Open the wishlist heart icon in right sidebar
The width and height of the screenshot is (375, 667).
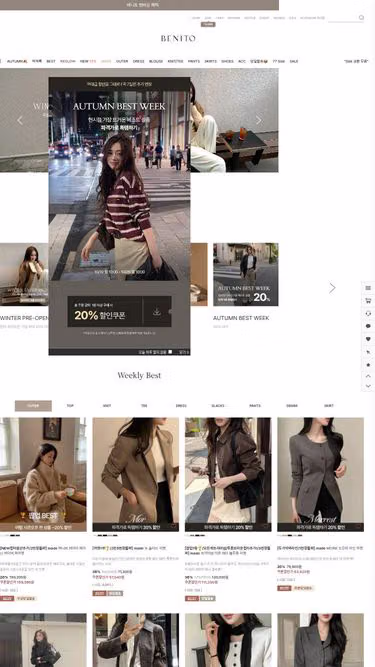point(368,339)
